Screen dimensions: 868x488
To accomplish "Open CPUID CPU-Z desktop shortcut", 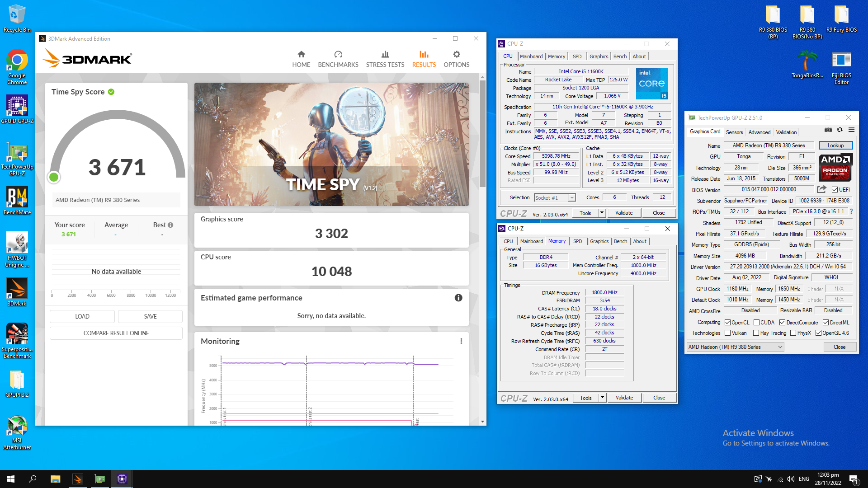I will coord(17,109).
